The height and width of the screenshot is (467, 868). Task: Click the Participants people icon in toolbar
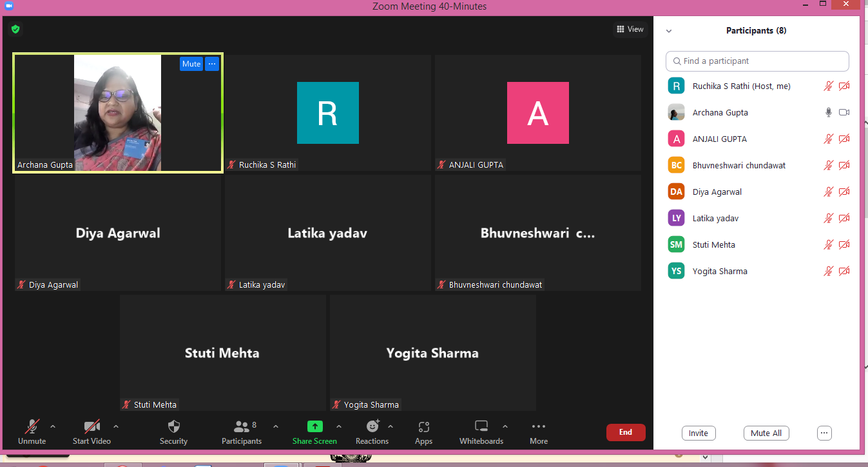(242, 427)
